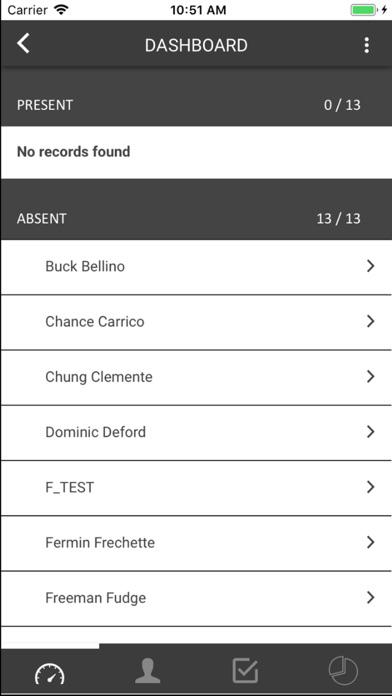Click Dominic Deford chevron arrow
Viewport: 392px width, 696px height.
[371, 431]
